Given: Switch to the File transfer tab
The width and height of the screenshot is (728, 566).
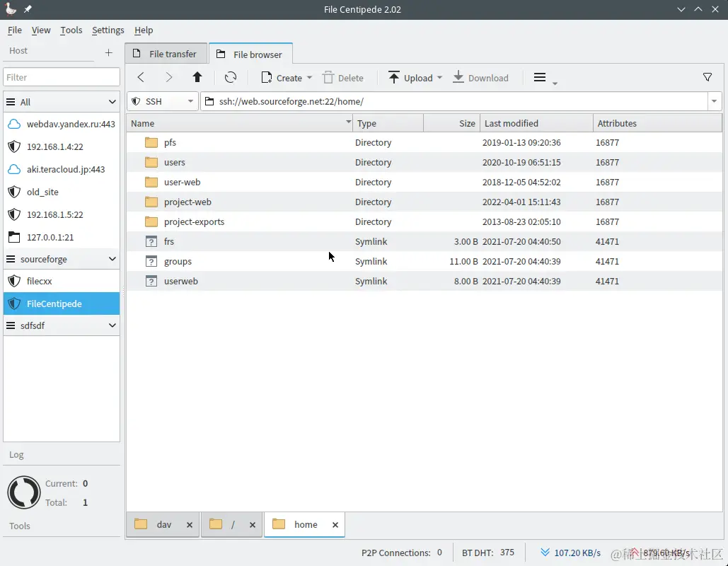Looking at the screenshot, I should pyautogui.click(x=165, y=54).
